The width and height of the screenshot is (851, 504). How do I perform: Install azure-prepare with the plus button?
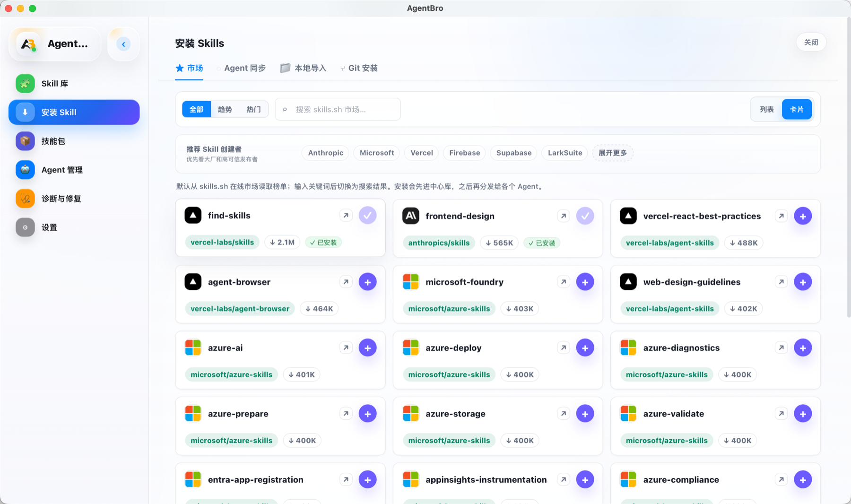coord(367,414)
